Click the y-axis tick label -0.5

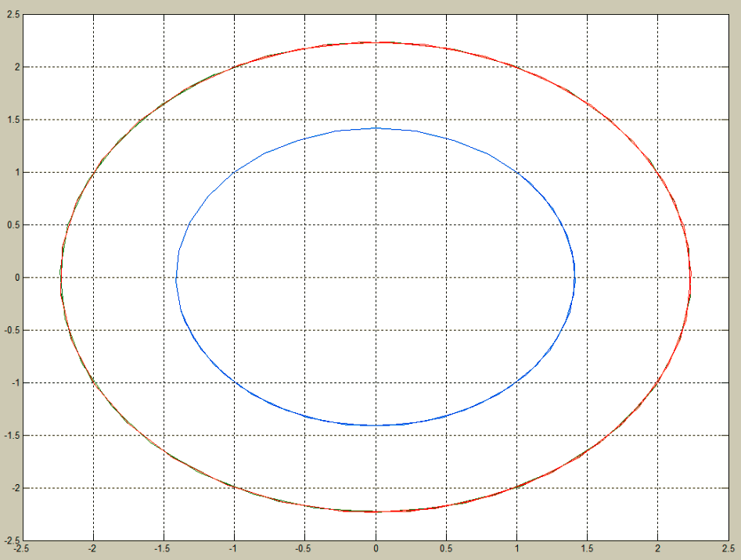13,331
